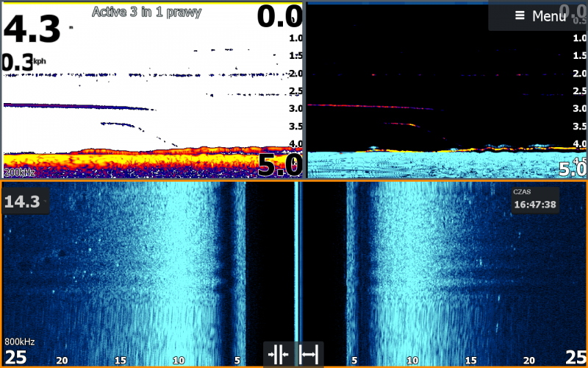Screen dimensions: 588x368
Task: Tap the right 25 SideScan range value
Action: [x=573, y=358]
